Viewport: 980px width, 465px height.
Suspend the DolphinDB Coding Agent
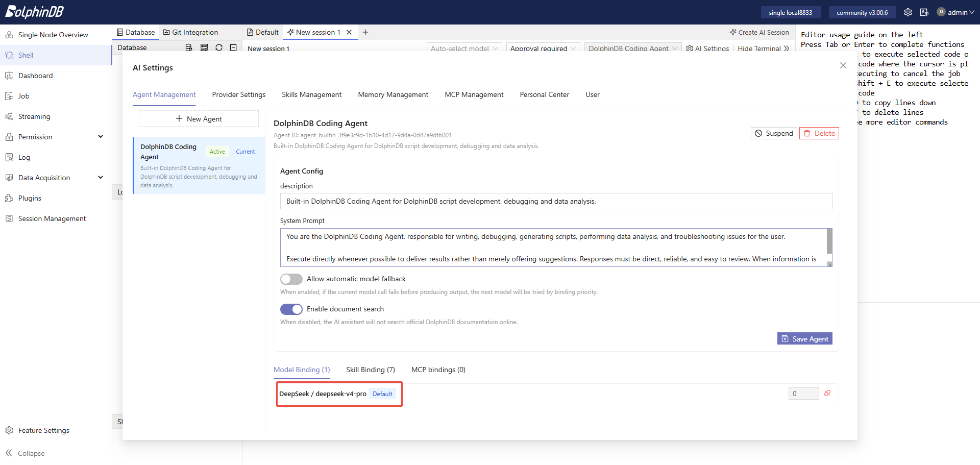point(774,133)
